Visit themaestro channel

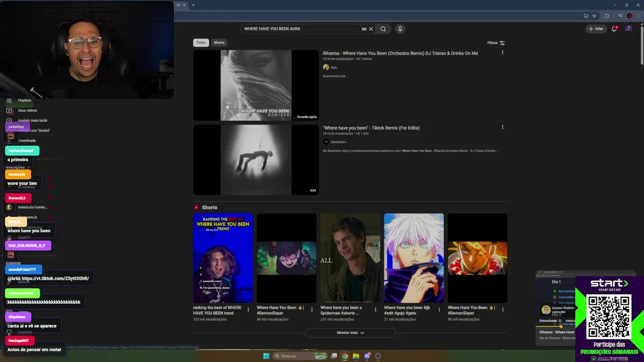point(338,142)
